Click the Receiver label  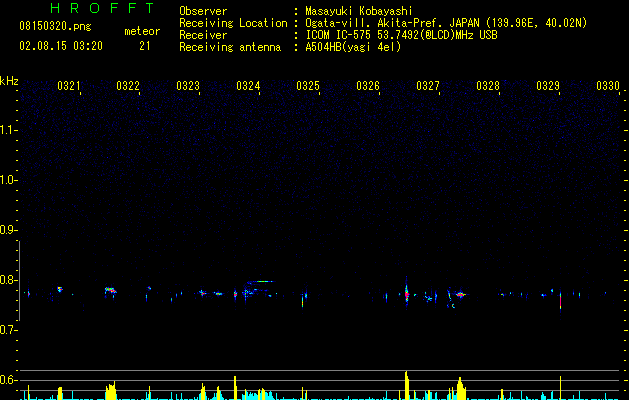point(203,35)
